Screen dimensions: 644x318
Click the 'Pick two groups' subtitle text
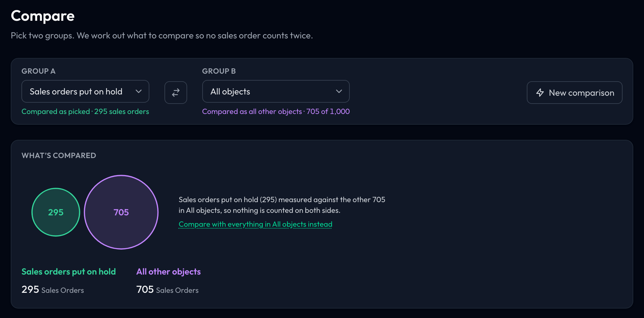pos(162,36)
